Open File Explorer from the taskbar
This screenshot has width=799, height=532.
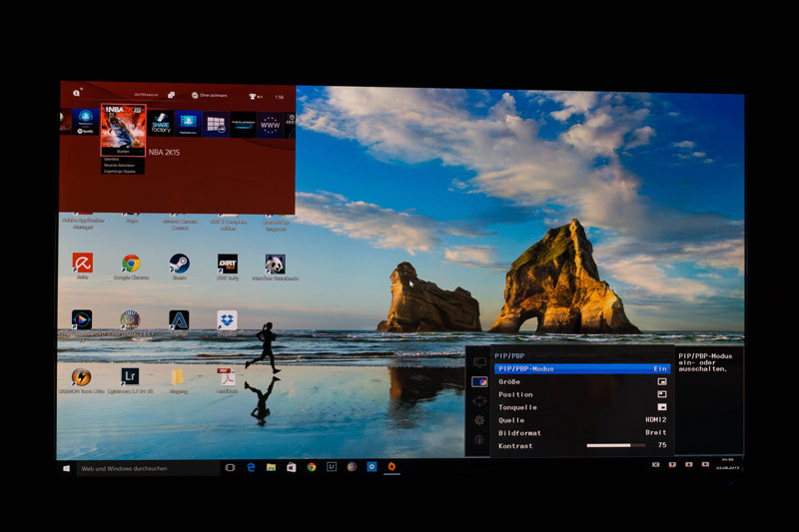coord(271,467)
